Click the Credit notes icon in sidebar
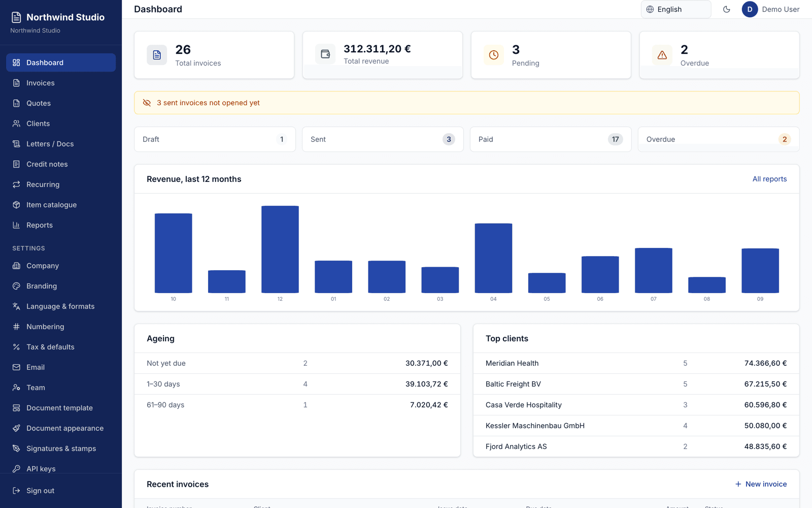 [x=16, y=164]
